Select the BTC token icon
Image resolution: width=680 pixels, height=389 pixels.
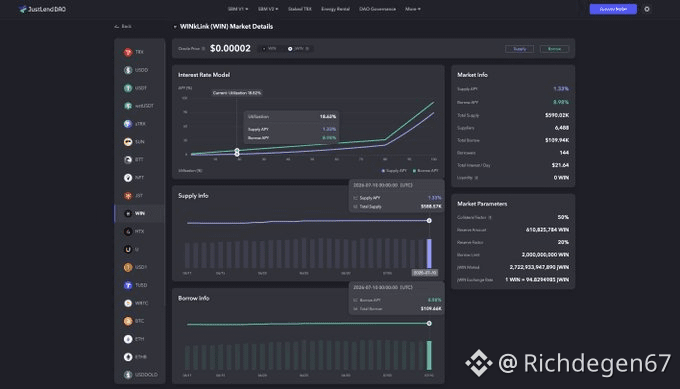pyautogui.click(x=128, y=321)
